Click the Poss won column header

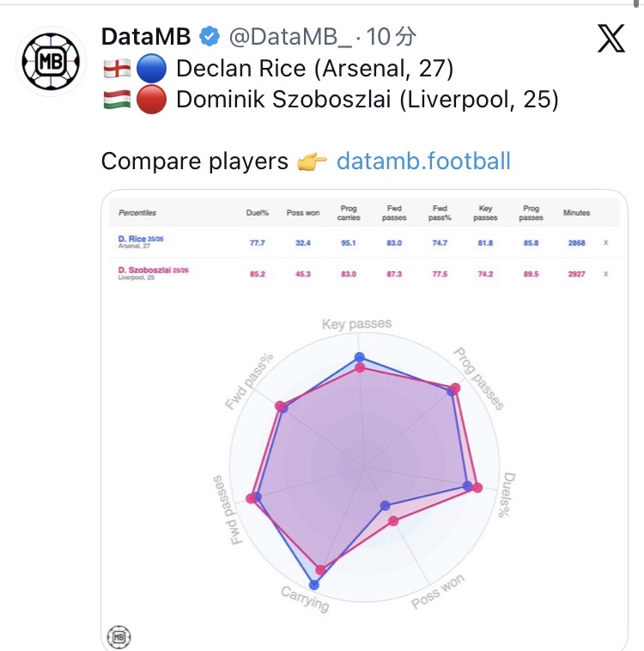(302, 212)
